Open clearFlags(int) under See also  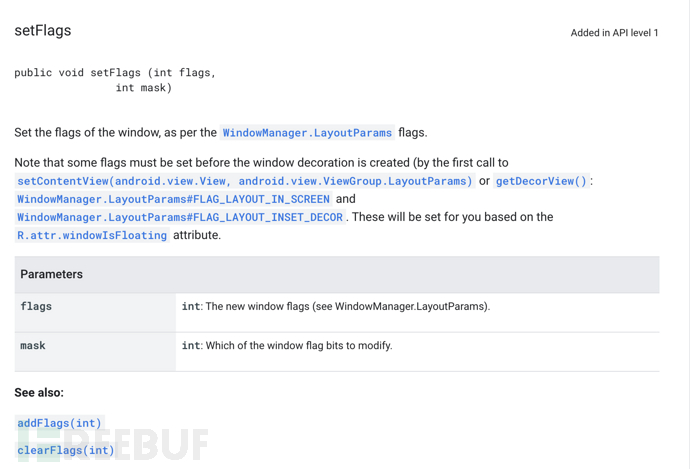pyautogui.click(x=66, y=450)
